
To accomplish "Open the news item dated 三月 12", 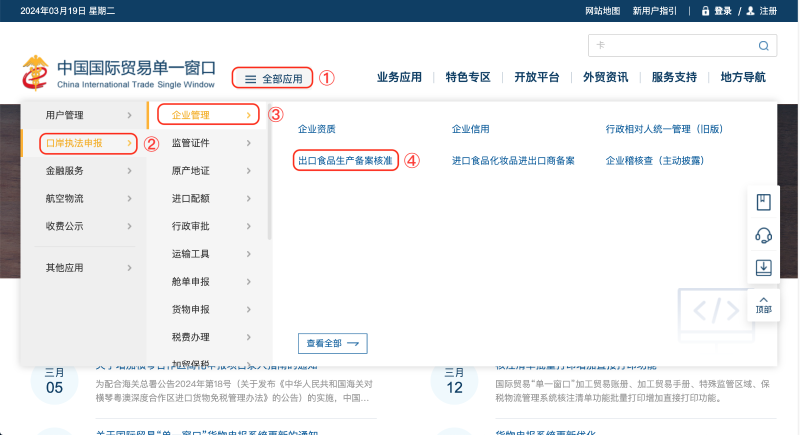I will tap(603, 388).
